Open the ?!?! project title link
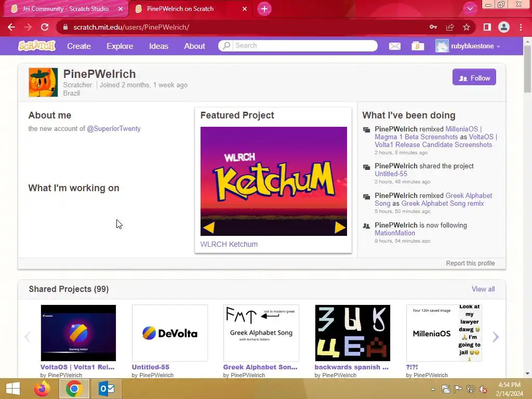The image size is (532, 399). tap(412, 367)
